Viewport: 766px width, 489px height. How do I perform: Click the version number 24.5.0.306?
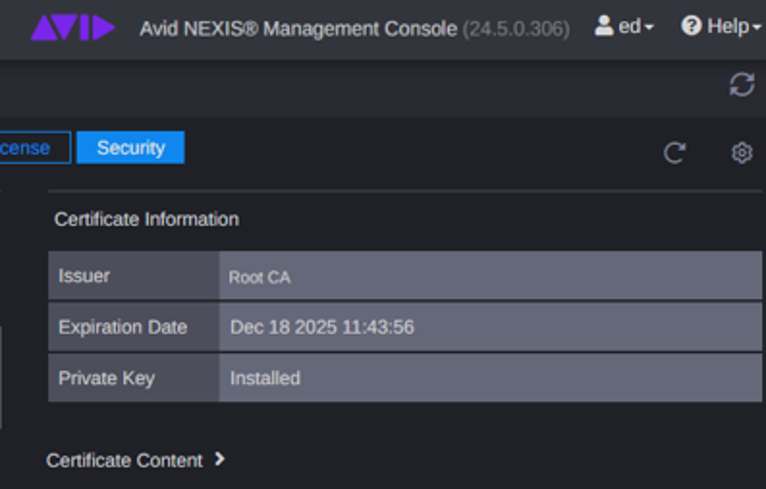point(516,29)
